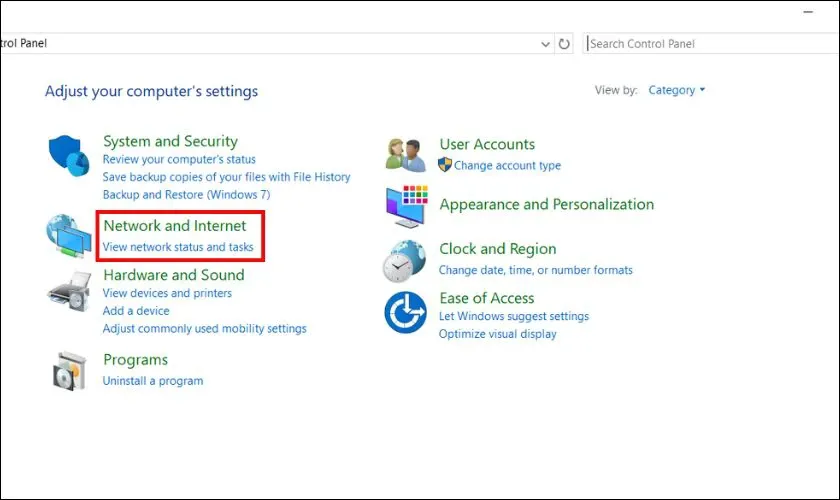
Task: Select Uninstall a program link
Action: pyautogui.click(x=153, y=381)
